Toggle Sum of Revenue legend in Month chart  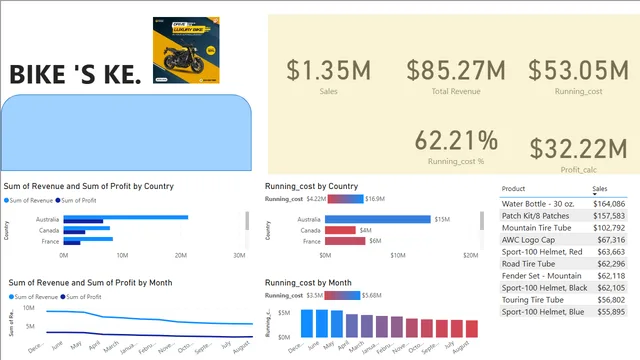[33, 297]
